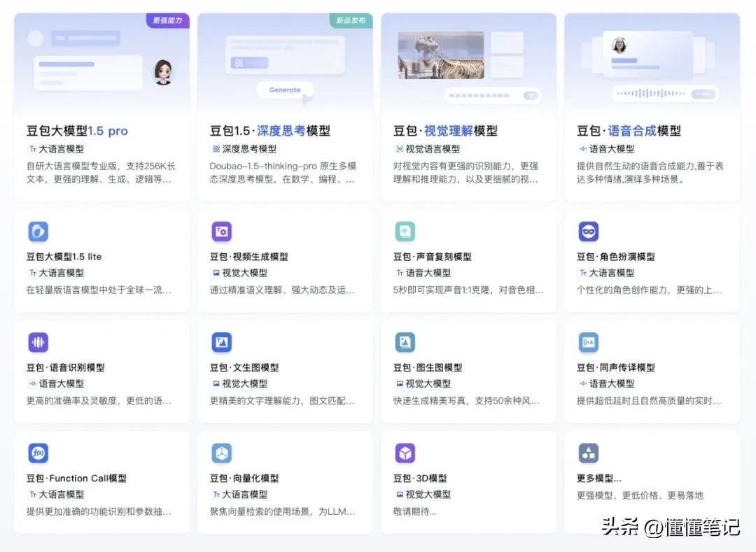756x552 pixels.
Task: Click description 快速生成精美写真
Action: point(467,401)
